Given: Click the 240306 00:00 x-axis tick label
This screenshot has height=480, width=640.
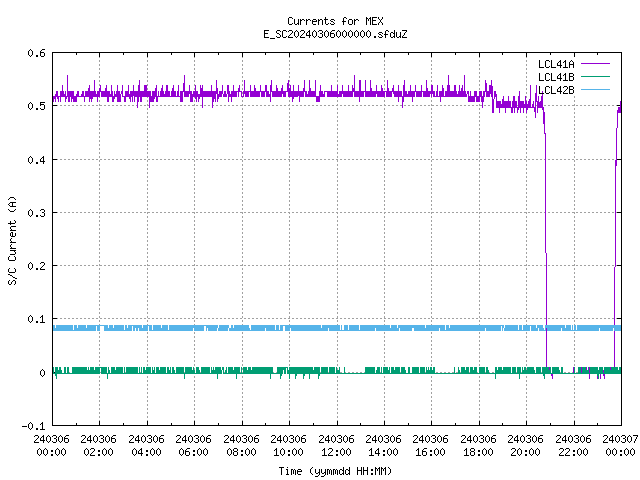Looking at the screenshot, I should 51,446.
